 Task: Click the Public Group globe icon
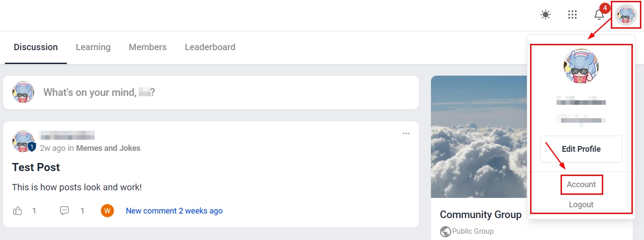click(445, 231)
